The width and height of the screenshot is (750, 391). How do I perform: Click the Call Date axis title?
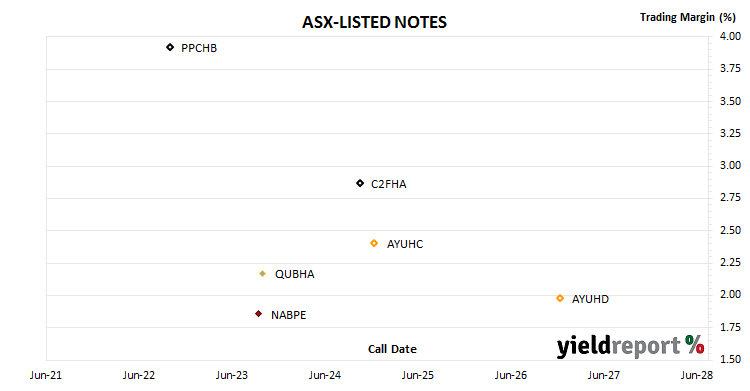coord(392,349)
